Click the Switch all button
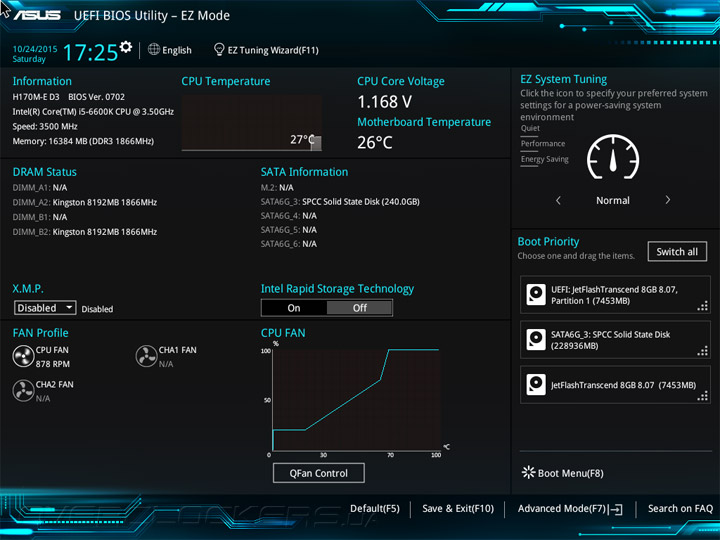The width and height of the screenshot is (720, 540). (677, 252)
